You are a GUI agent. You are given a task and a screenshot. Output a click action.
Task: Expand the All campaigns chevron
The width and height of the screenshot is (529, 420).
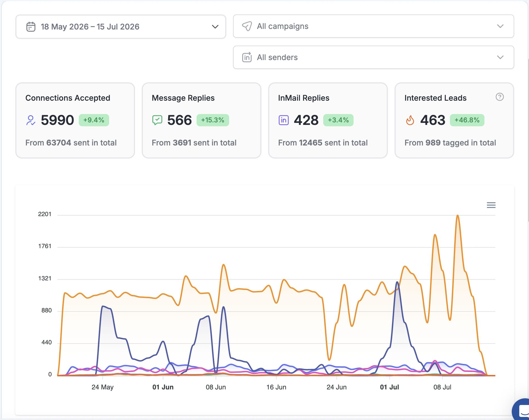click(x=500, y=26)
